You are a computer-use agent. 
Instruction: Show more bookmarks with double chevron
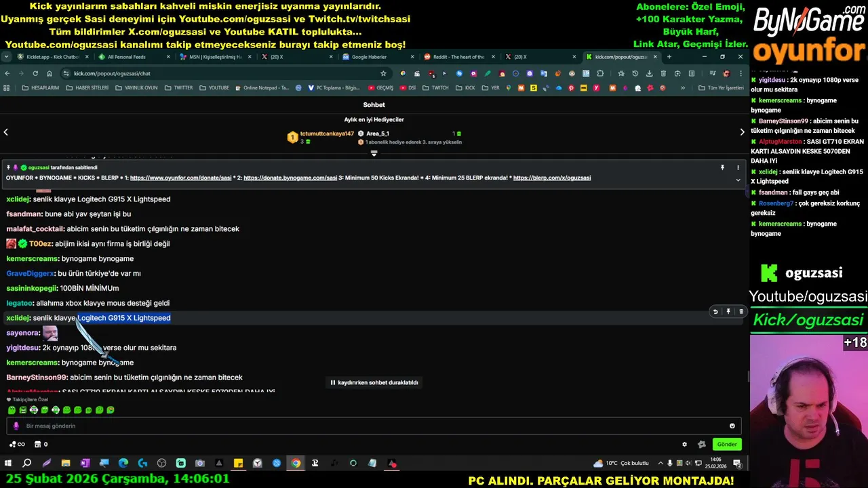(x=683, y=87)
